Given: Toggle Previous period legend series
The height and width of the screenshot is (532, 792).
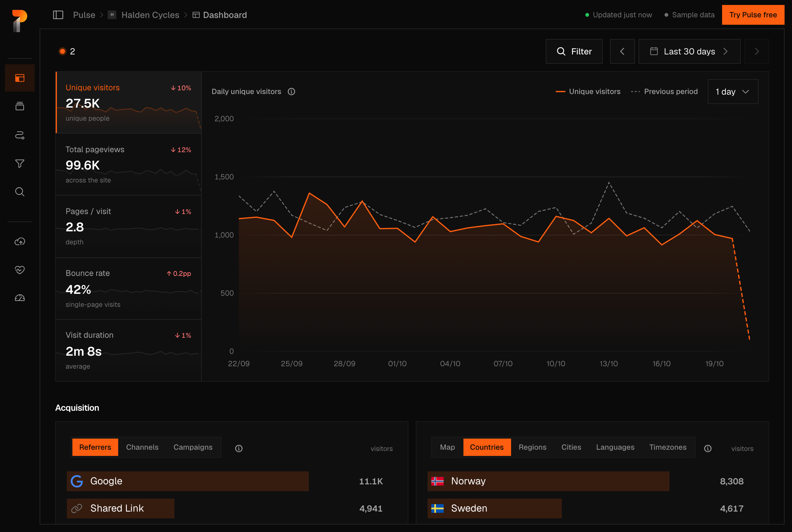Looking at the screenshot, I should pos(664,92).
